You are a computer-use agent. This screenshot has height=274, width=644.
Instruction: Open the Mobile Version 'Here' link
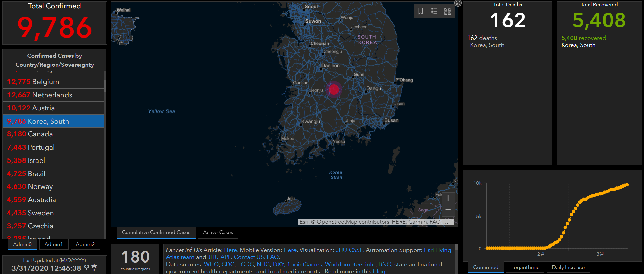click(290, 250)
